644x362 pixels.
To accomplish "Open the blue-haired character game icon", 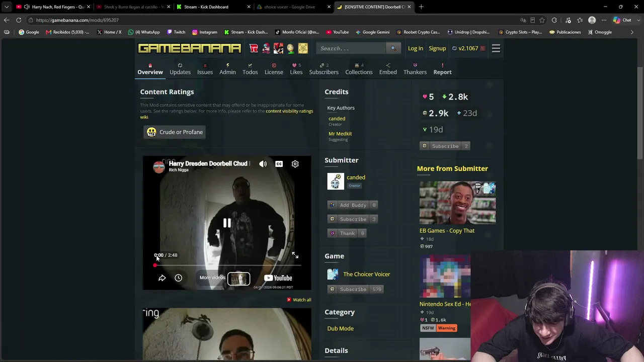I will pos(266,48).
